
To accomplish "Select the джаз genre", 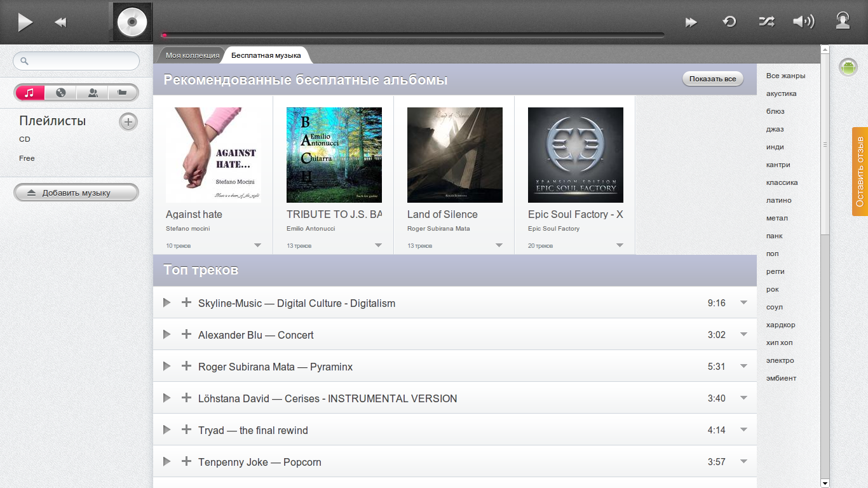I will [x=775, y=129].
